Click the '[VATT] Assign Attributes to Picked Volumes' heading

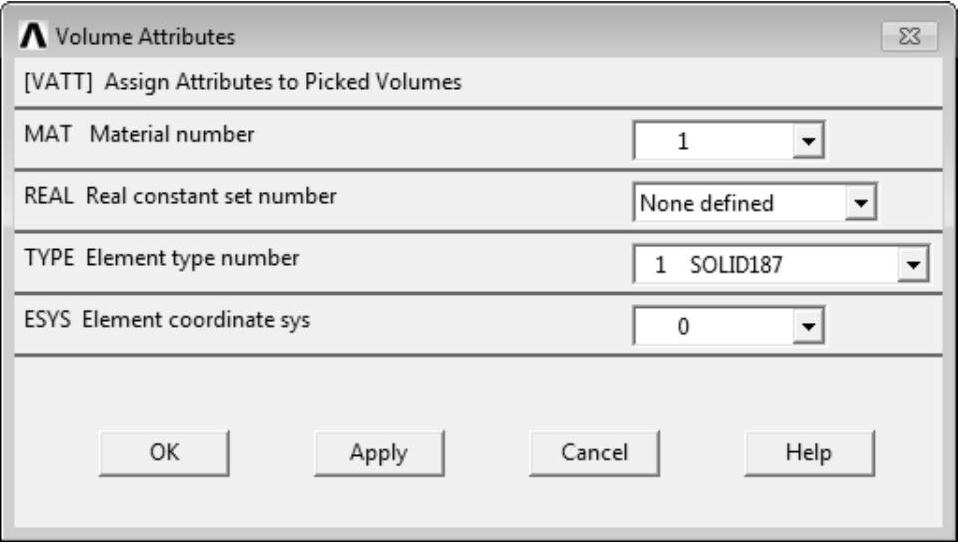click(x=242, y=82)
